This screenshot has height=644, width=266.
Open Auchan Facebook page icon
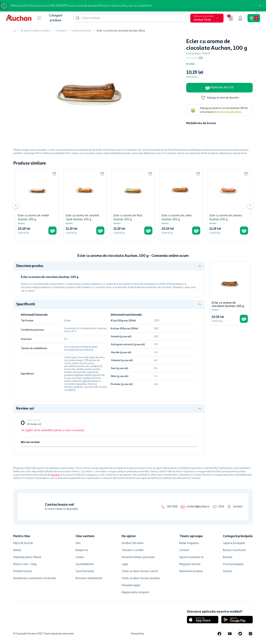click(219, 633)
